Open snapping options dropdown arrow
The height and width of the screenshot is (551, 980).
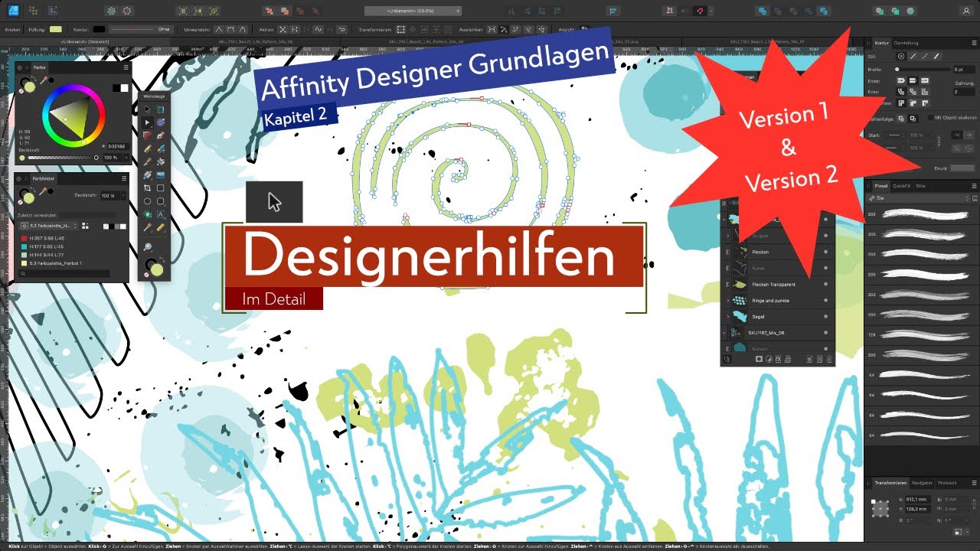711,11
